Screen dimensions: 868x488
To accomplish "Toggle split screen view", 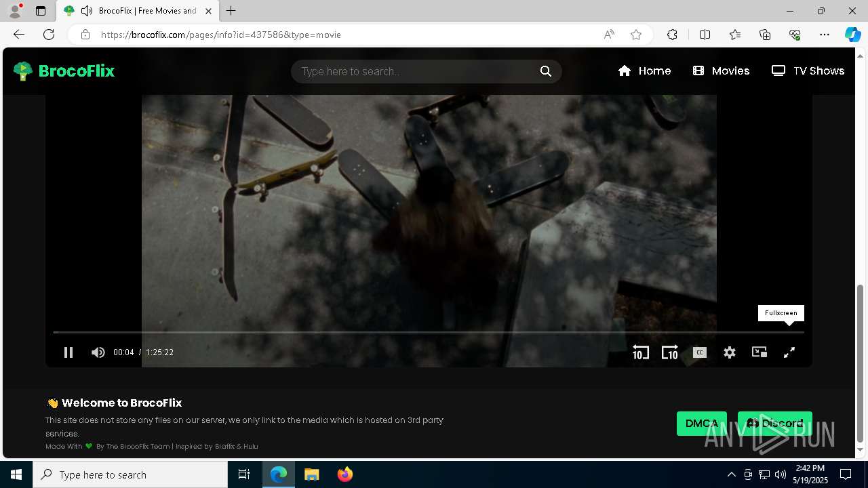I will click(705, 35).
